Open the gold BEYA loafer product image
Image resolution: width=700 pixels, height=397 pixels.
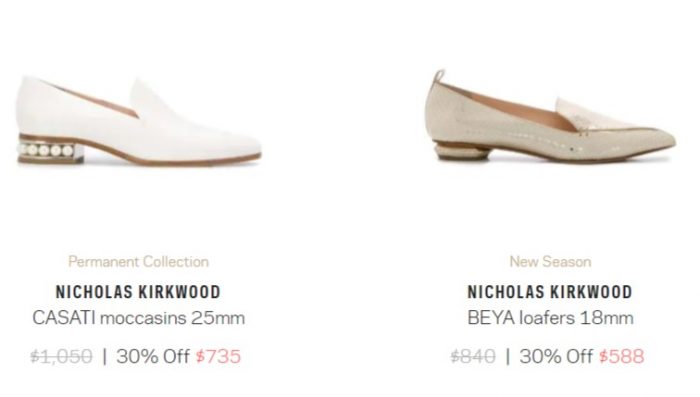(x=550, y=116)
